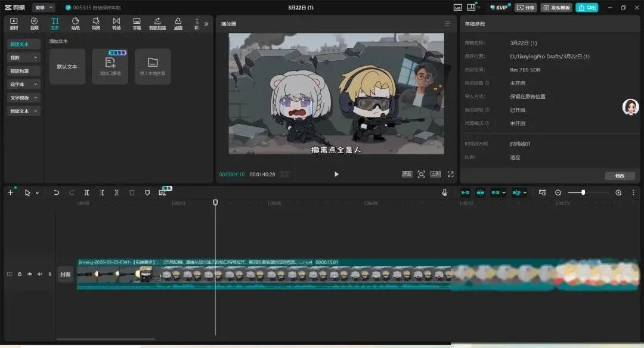Screen dimensions: 644x348
Task: Toggle main track magnet
Action: coord(465,192)
